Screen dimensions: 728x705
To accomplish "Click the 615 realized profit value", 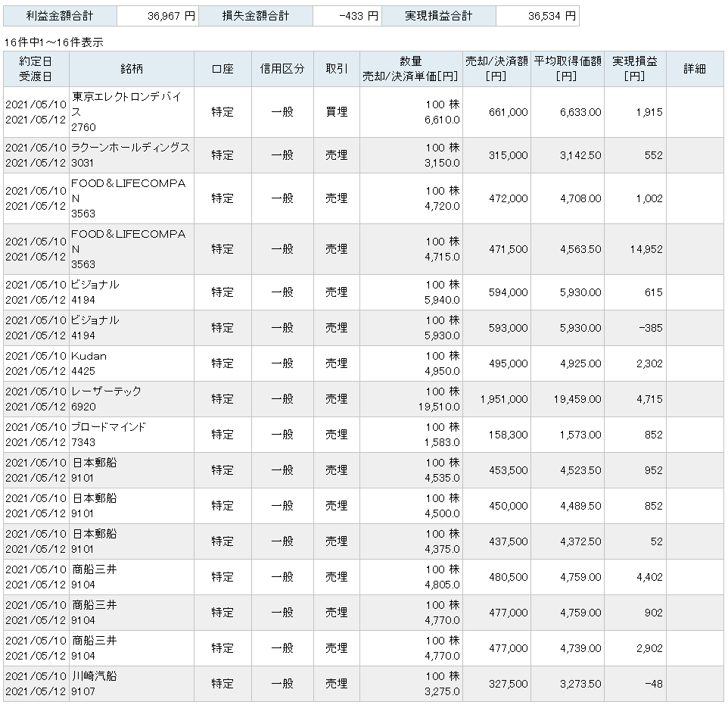I will click(653, 292).
